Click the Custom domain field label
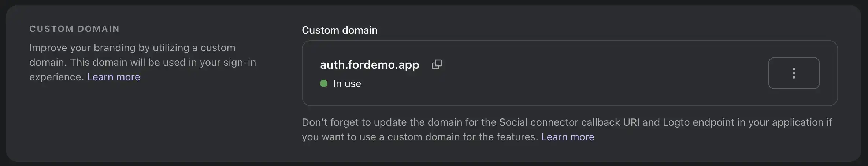This screenshot has width=868, height=166. (x=340, y=30)
